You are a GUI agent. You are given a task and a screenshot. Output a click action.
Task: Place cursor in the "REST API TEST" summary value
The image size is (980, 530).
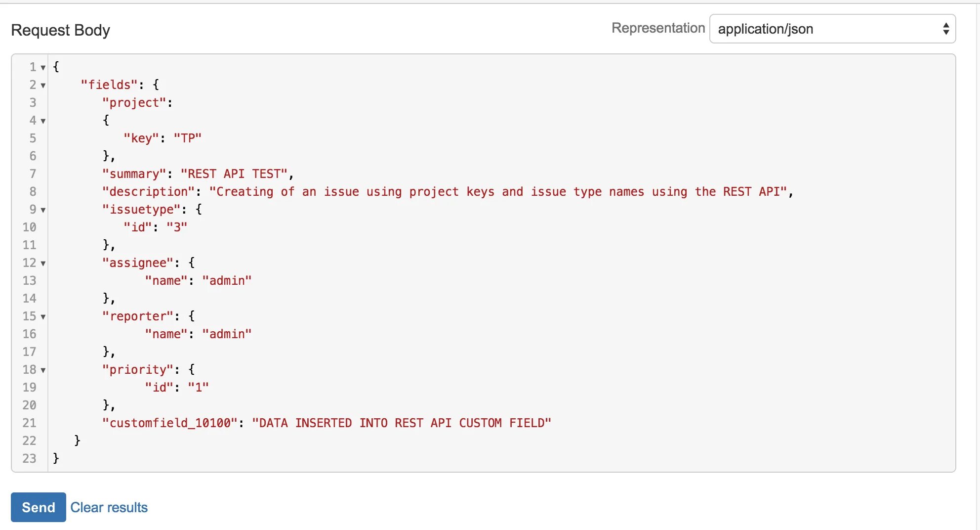click(234, 174)
